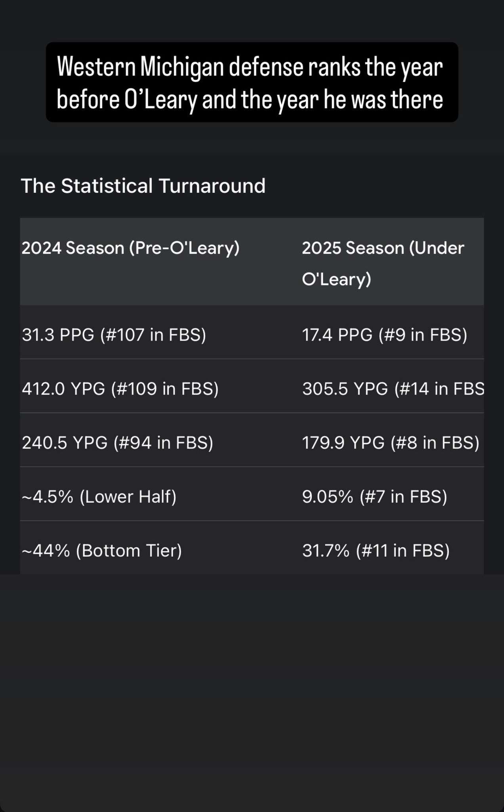
Task: Select the "9.05% (#7 in FBS)" cell
Action: click(x=374, y=496)
